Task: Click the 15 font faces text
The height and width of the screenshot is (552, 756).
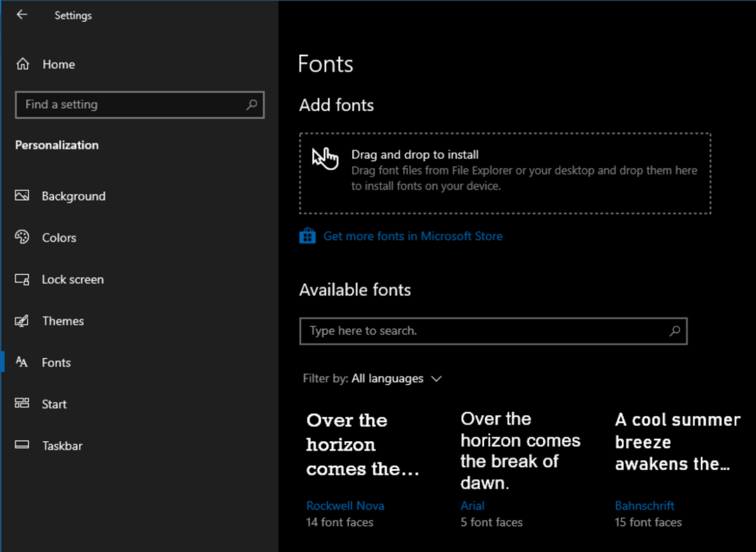Action: click(x=648, y=522)
